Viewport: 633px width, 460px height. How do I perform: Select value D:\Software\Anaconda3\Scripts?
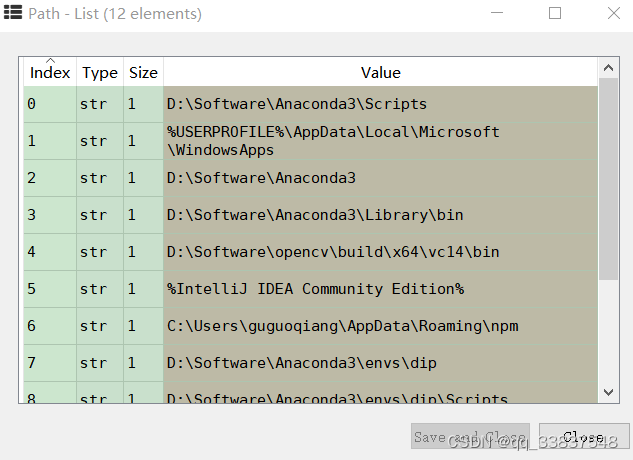380,104
